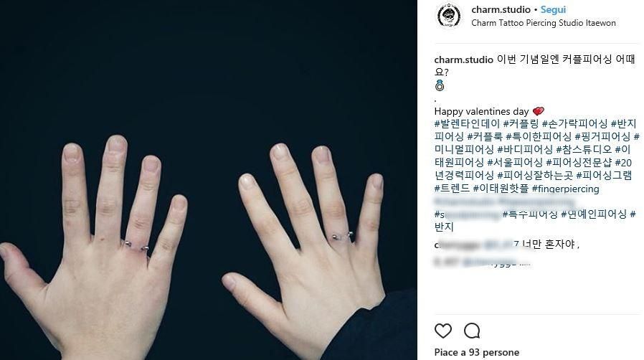The height and width of the screenshot is (360, 644).
Task: Click the red hearts emoji after valentines day
Action: [538, 111]
